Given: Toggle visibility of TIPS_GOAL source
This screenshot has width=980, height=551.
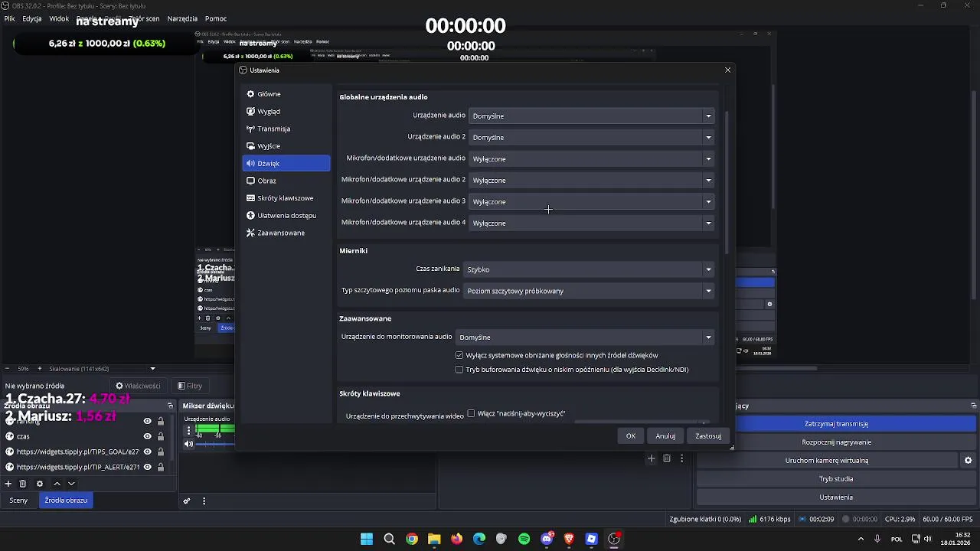Looking at the screenshot, I should (x=148, y=452).
